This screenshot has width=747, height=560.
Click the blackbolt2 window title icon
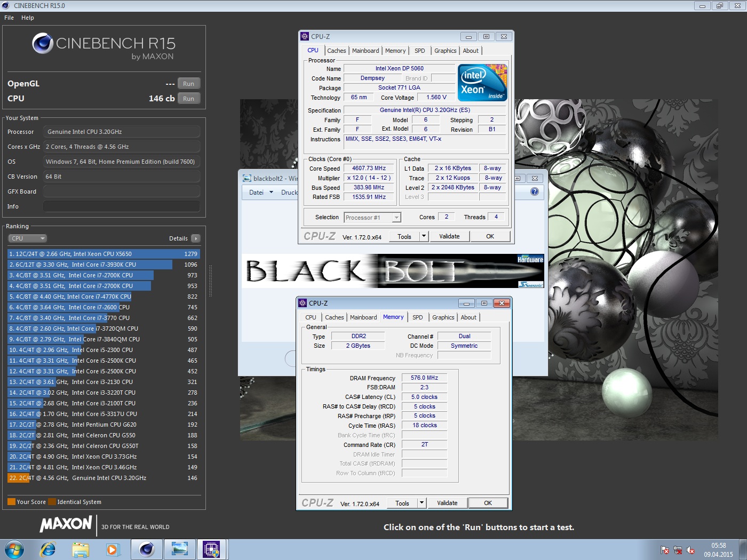[x=247, y=178]
